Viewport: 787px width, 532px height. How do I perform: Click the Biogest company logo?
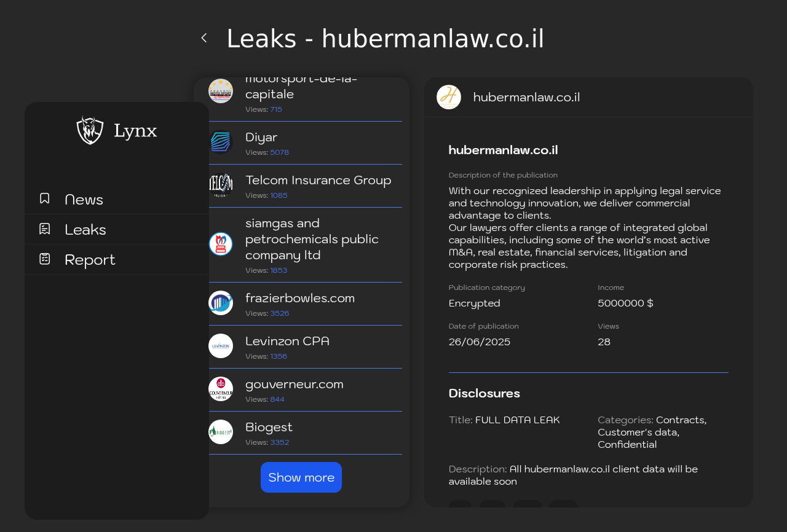221,432
